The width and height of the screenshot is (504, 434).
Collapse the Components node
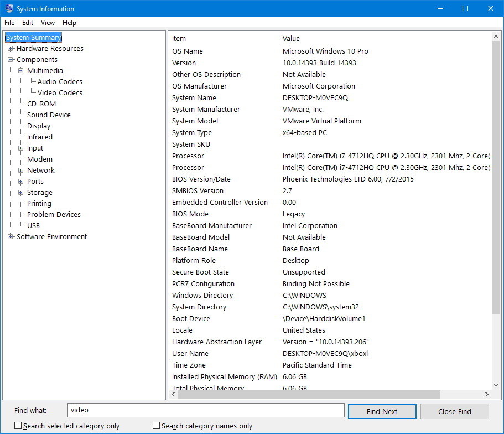tap(11, 60)
